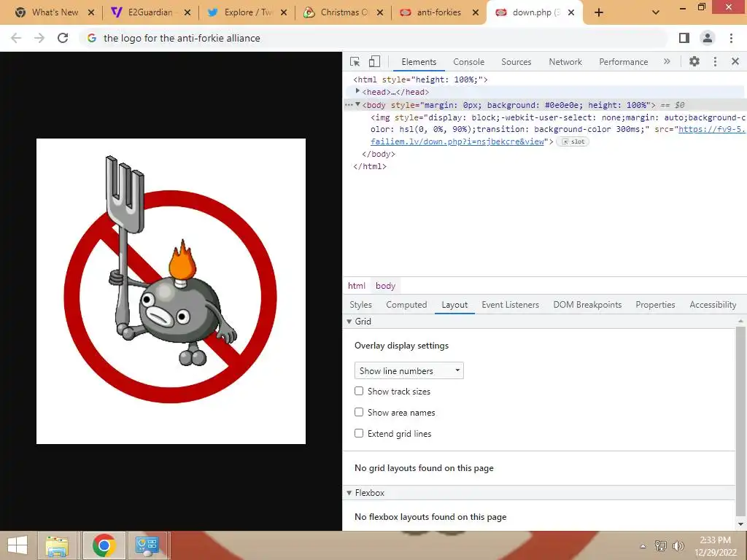Enable Show area names checkbox

tap(359, 412)
